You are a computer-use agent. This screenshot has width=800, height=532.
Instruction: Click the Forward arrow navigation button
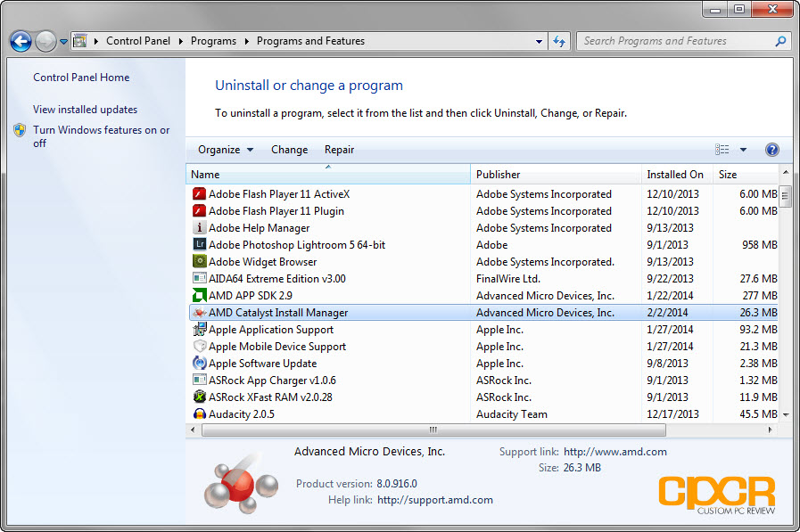point(45,42)
